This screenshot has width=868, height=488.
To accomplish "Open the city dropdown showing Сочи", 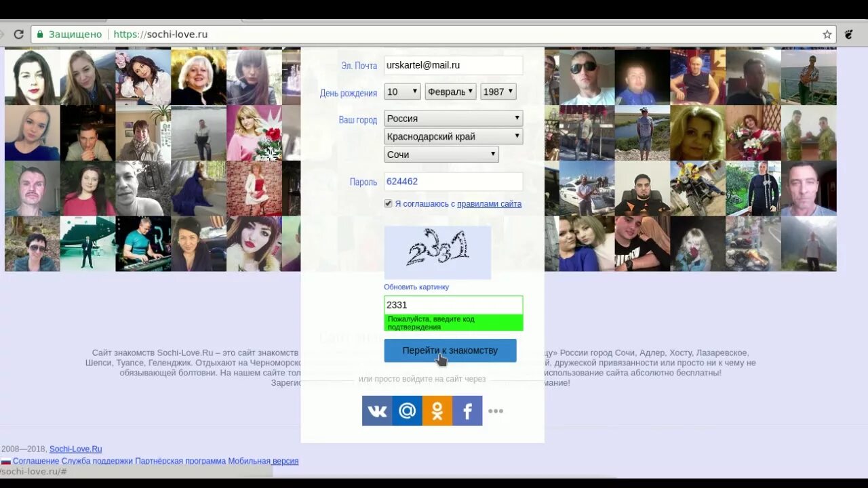I will coord(441,155).
